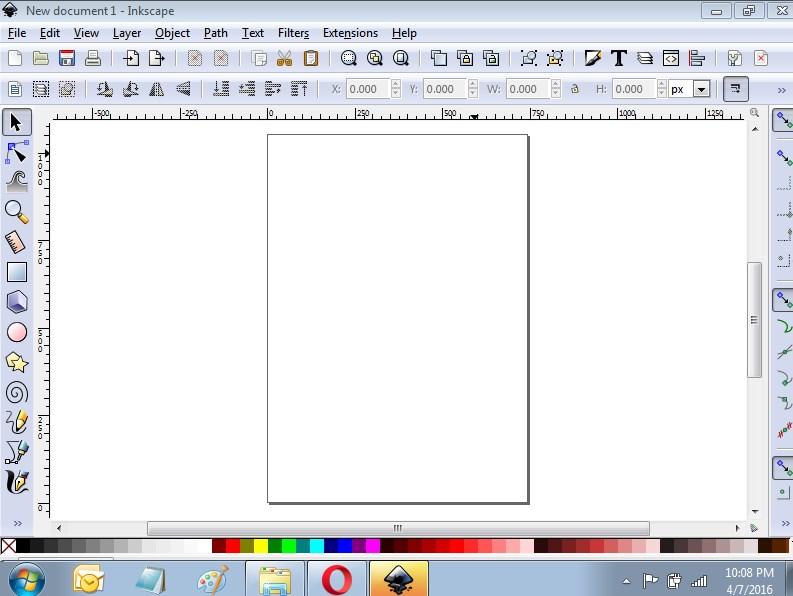Click the horizontal scrollbar thumb
793x596 pixels.
pos(398,528)
